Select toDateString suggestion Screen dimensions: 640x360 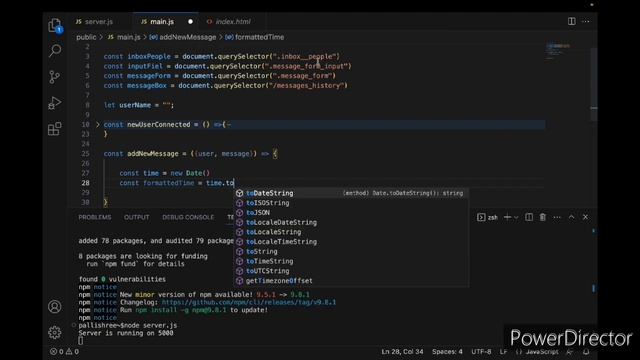tap(351, 193)
